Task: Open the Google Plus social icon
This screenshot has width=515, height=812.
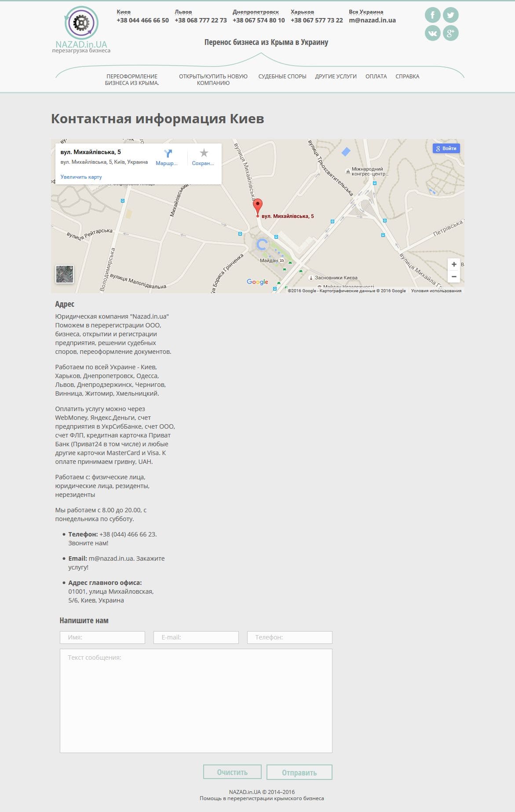Action: (450, 33)
